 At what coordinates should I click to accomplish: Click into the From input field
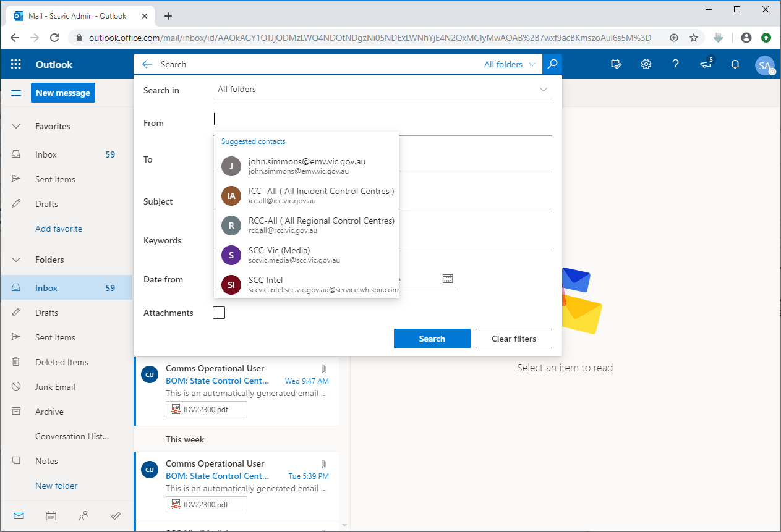tap(382, 119)
